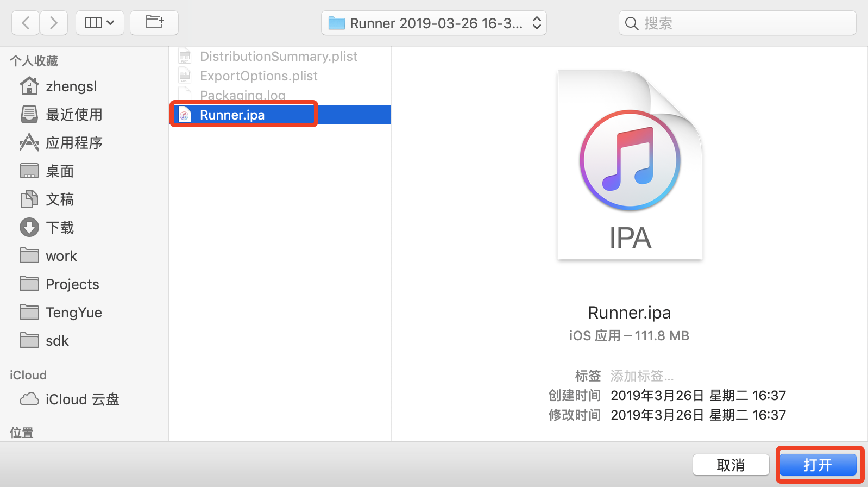Click the recents icon beside 最近使用

pyautogui.click(x=29, y=114)
